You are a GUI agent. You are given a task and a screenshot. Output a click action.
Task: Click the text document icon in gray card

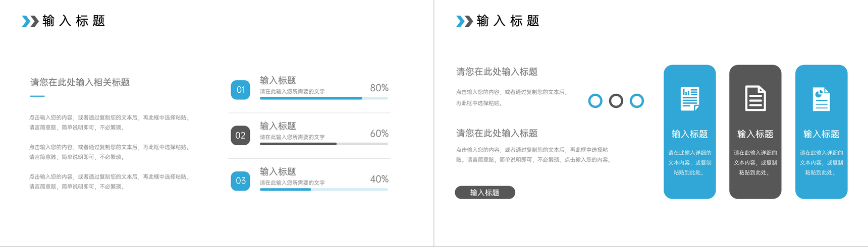(755, 98)
